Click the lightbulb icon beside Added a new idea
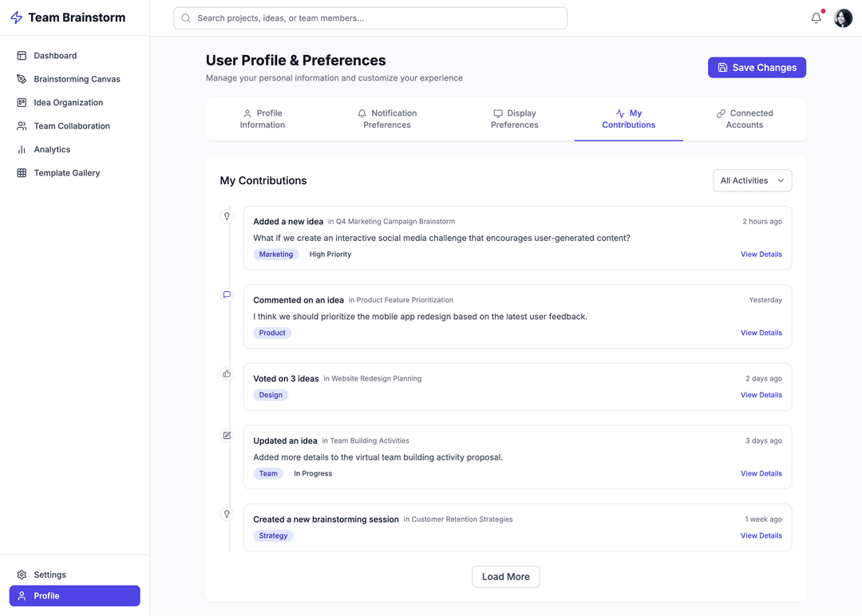The width and height of the screenshot is (862, 616). coord(227,216)
